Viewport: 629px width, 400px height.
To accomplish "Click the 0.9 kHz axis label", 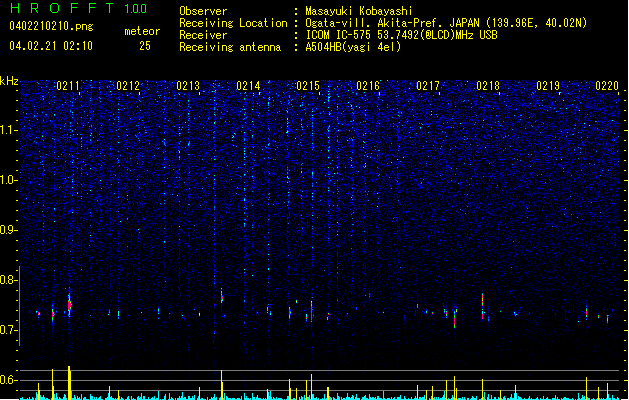I will click(x=9, y=230).
